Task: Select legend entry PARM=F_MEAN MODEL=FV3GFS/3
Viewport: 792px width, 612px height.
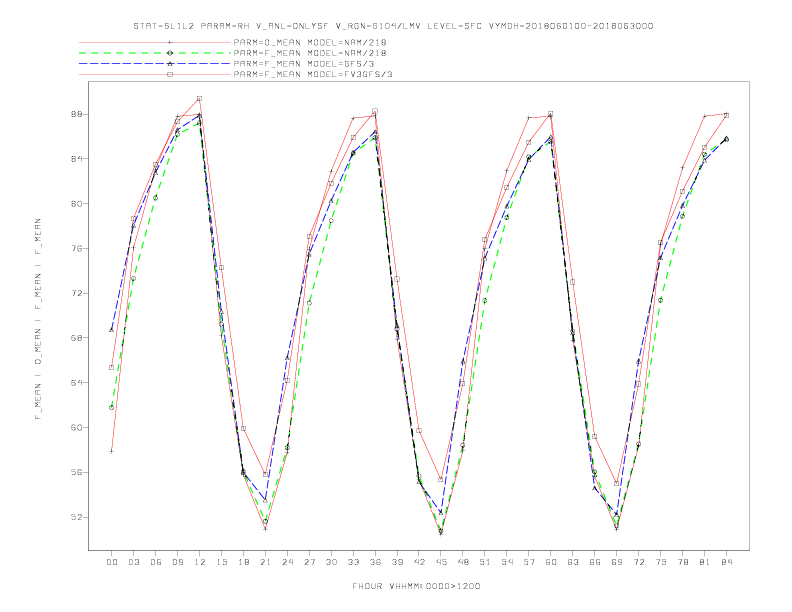Action: coord(313,74)
